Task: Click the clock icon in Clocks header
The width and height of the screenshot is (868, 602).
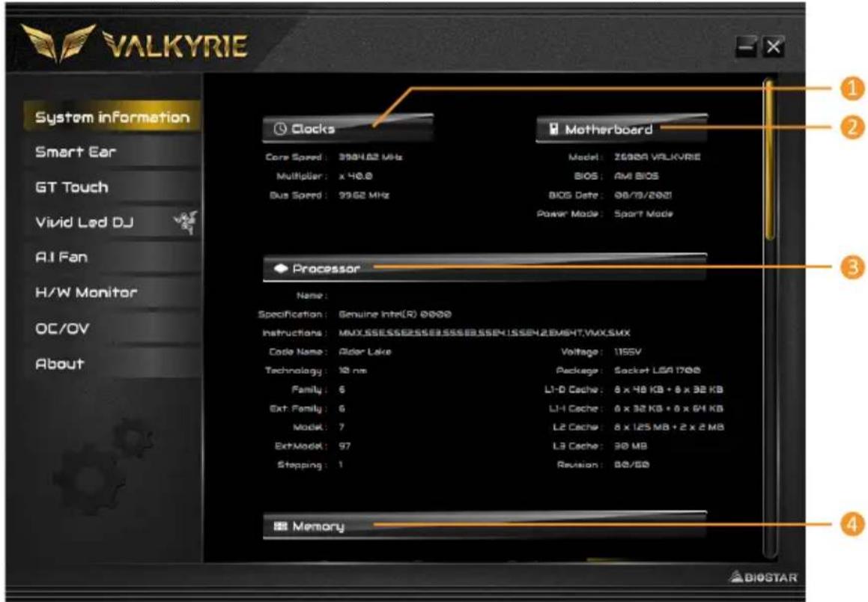Action: pyautogui.click(x=280, y=129)
